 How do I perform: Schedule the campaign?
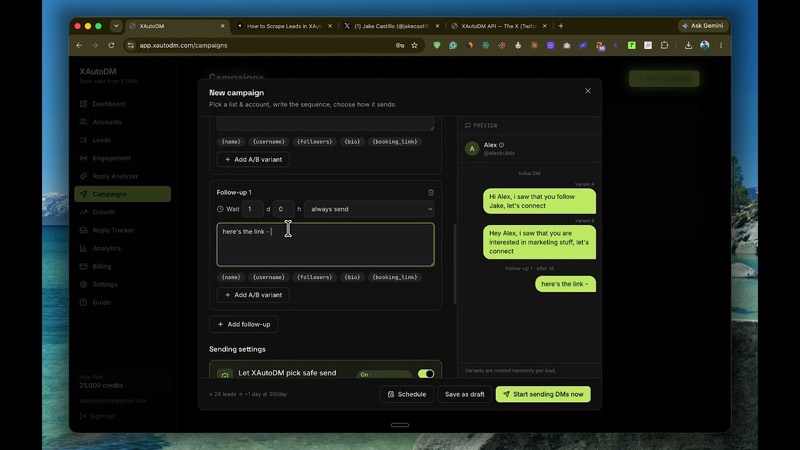tap(407, 394)
